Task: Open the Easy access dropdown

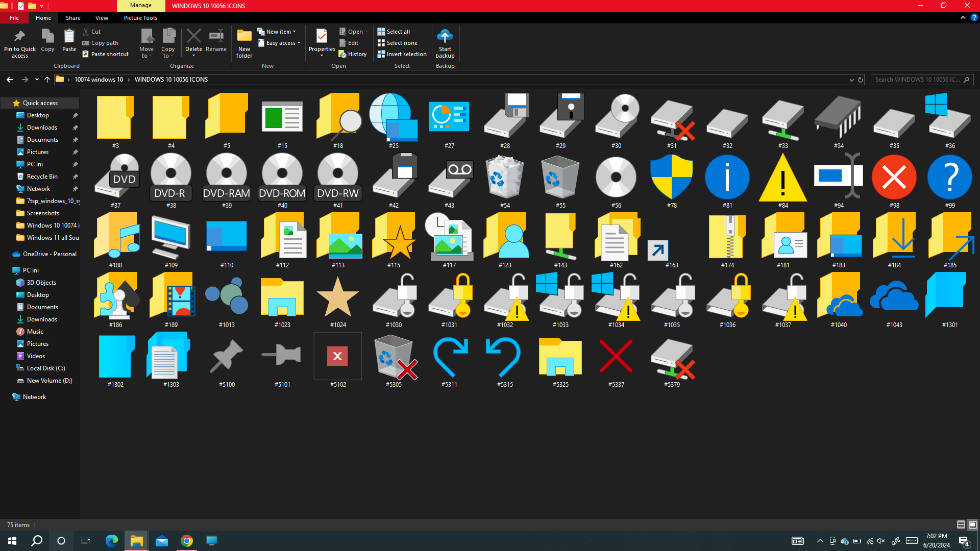Action: point(298,43)
